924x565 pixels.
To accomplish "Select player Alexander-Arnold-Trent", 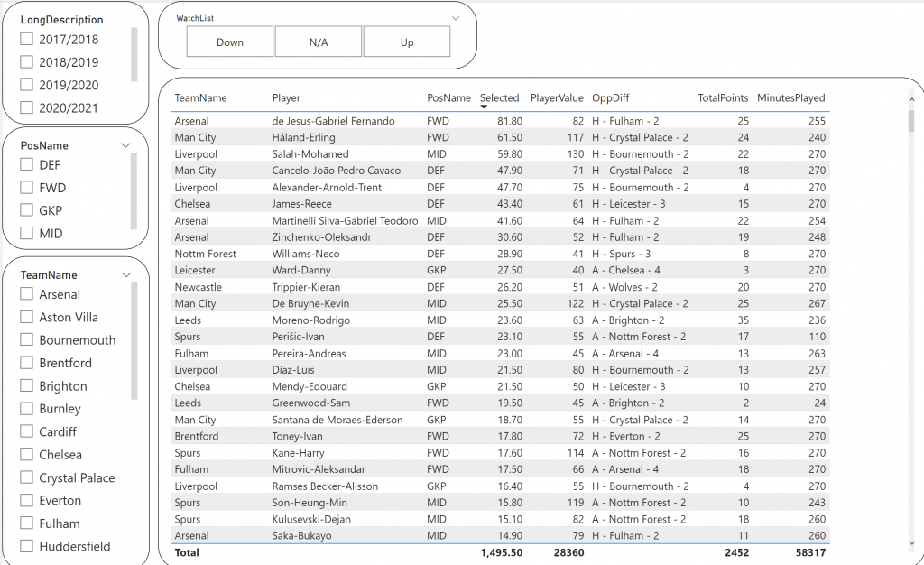I will coord(327,188).
